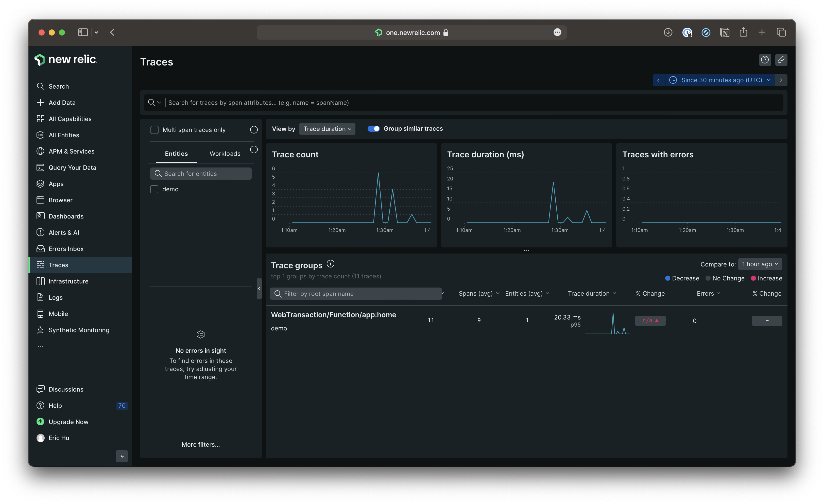Toggle Multi span traces only checkbox

coord(154,129)
